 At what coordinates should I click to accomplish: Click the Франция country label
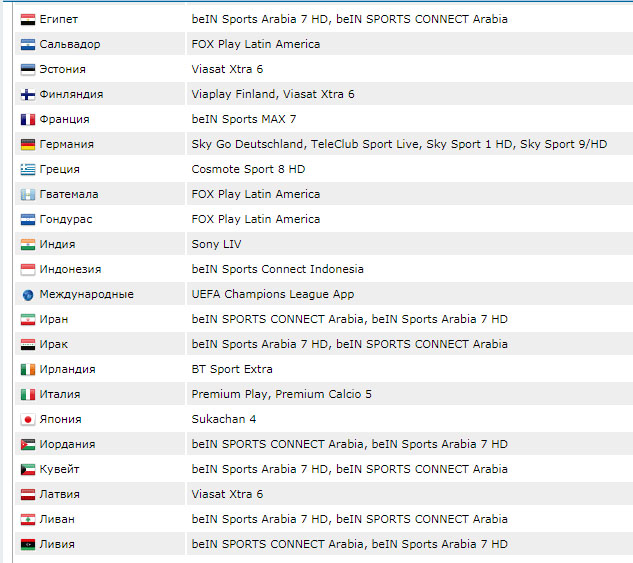(x=65, y=119)
